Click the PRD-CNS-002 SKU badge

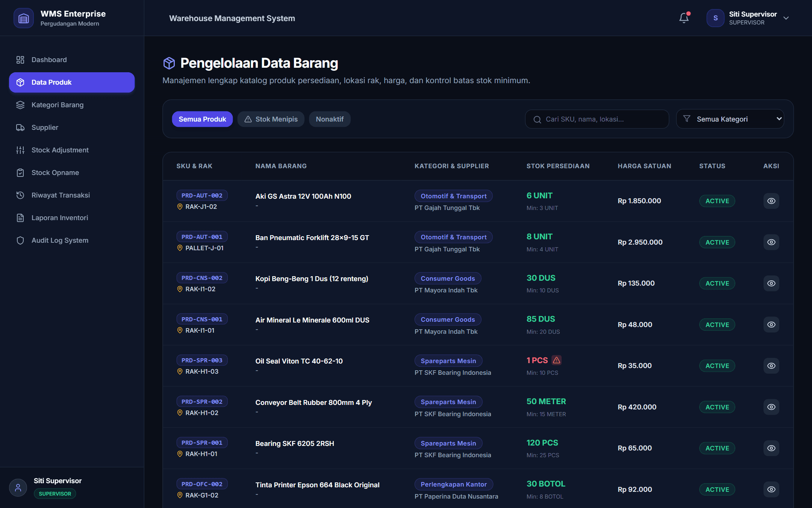(202, 278)
